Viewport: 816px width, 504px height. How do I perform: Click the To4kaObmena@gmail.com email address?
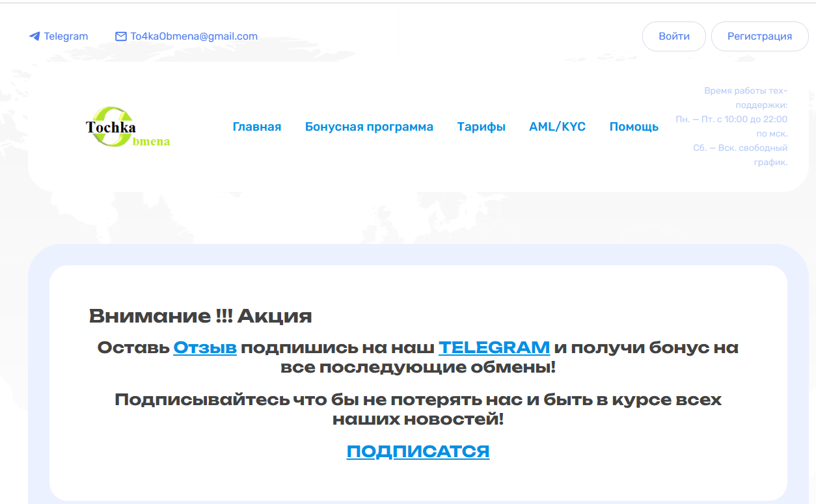(x=194, y=36)
